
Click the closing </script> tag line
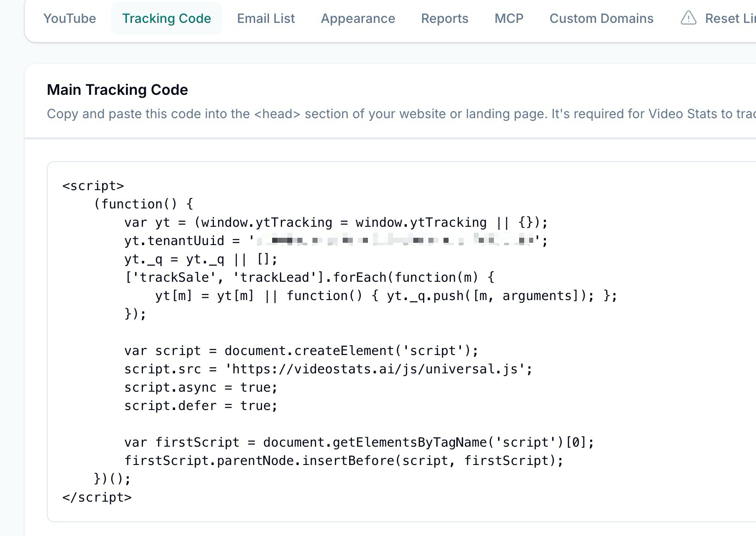click(x=97, y=497)
